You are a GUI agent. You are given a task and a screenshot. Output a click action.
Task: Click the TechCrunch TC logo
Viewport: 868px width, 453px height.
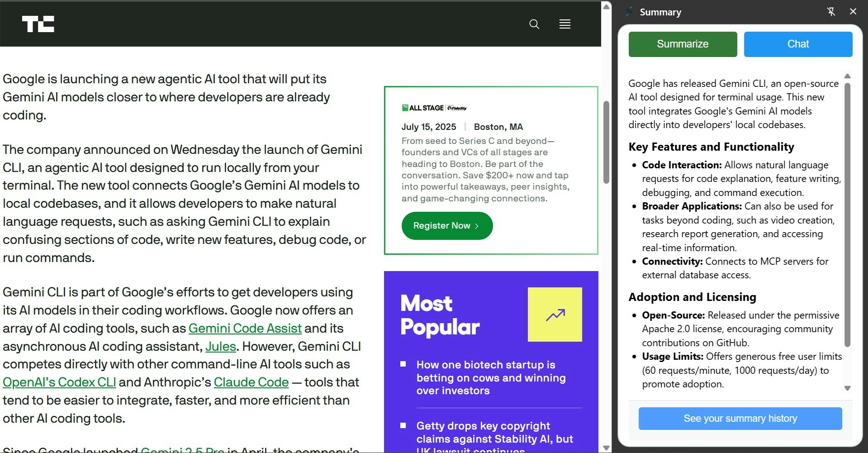[38, 24]
